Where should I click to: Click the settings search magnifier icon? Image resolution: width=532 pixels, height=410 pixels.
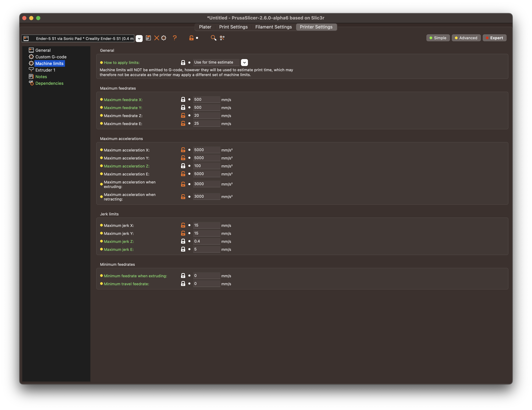click(x=213, y=38)
